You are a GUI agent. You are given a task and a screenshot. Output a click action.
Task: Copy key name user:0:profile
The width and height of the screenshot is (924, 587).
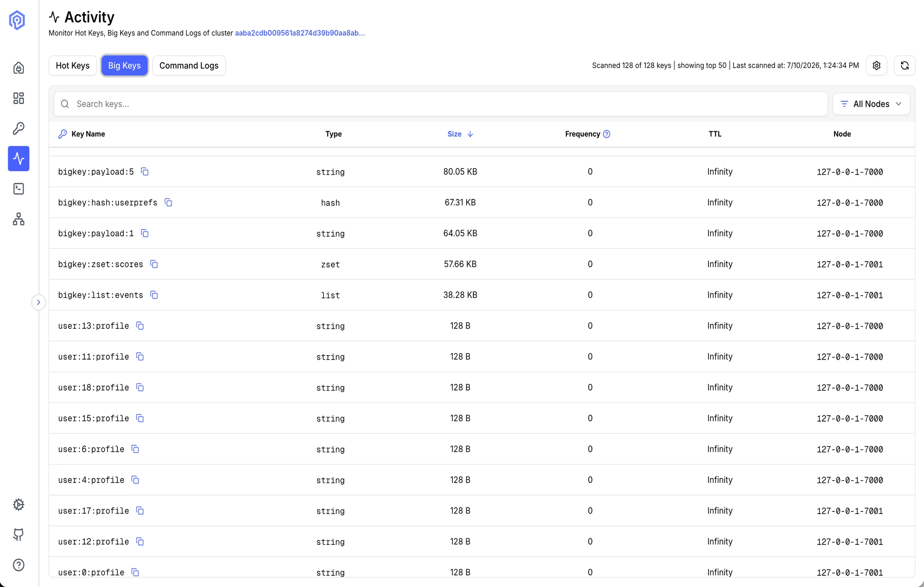tap(135, 572)
